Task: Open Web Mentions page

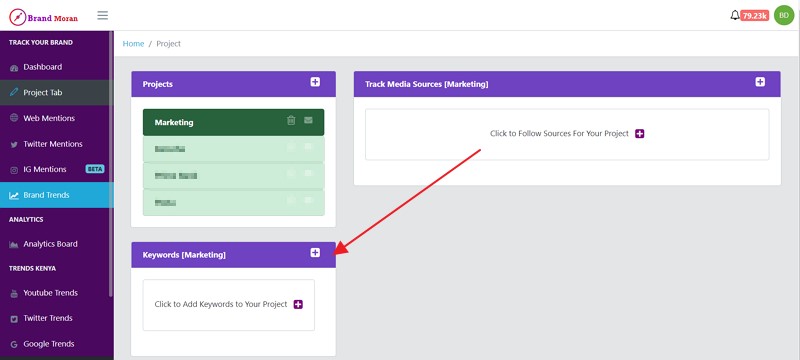Action: (57, 118)
